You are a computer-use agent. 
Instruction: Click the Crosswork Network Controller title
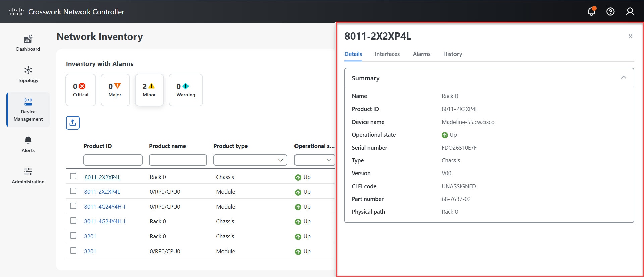[x=76, y=12]
